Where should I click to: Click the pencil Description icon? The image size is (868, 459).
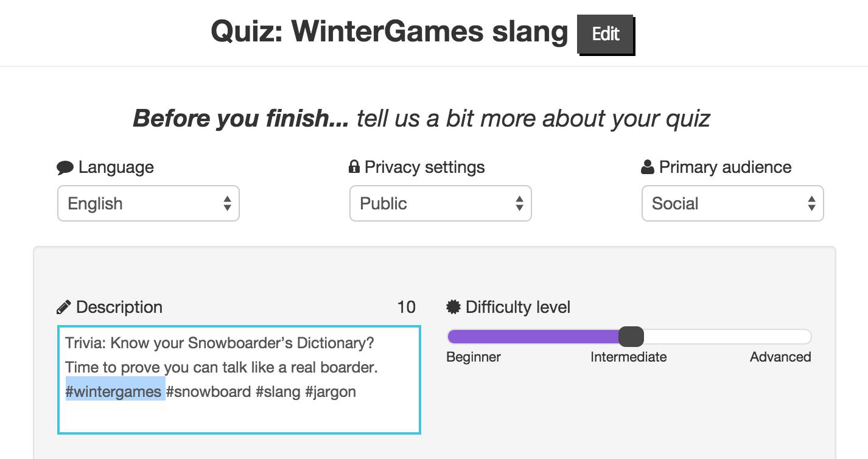63,307
